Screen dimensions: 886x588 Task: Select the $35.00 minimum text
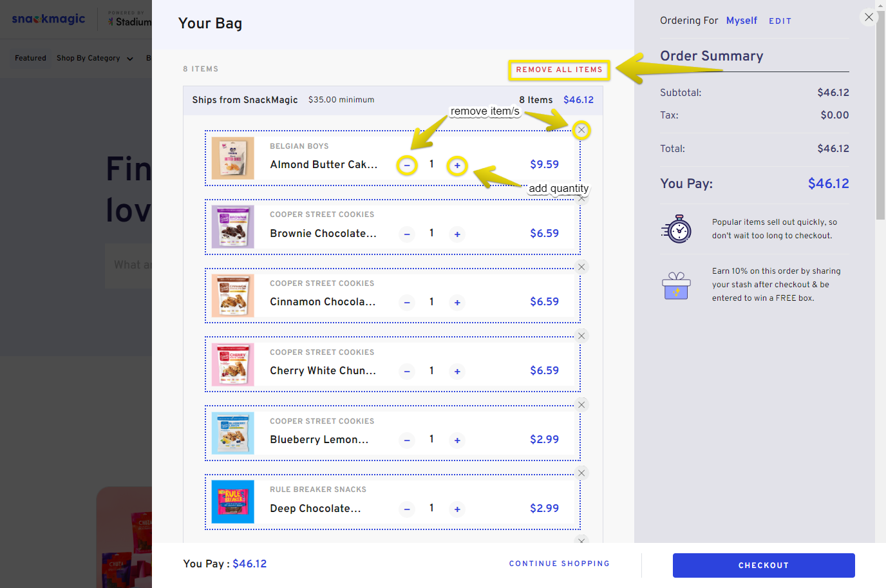[341, 100]
